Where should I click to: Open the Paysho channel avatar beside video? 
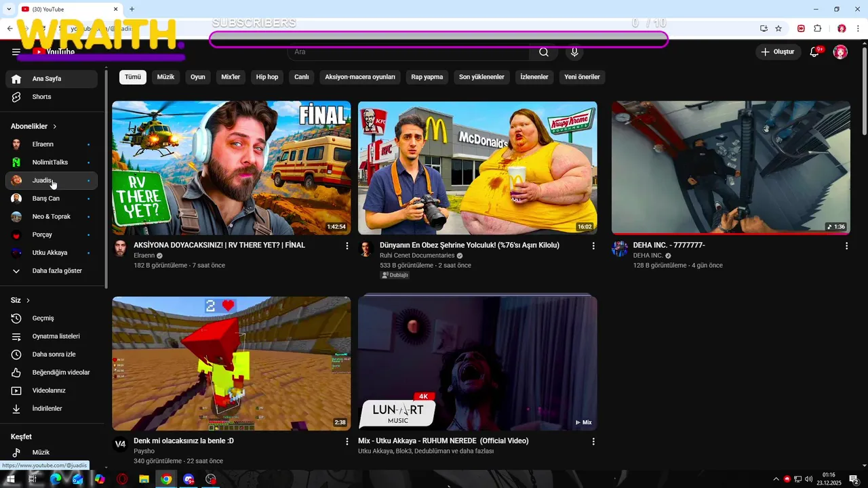point(120,444)
